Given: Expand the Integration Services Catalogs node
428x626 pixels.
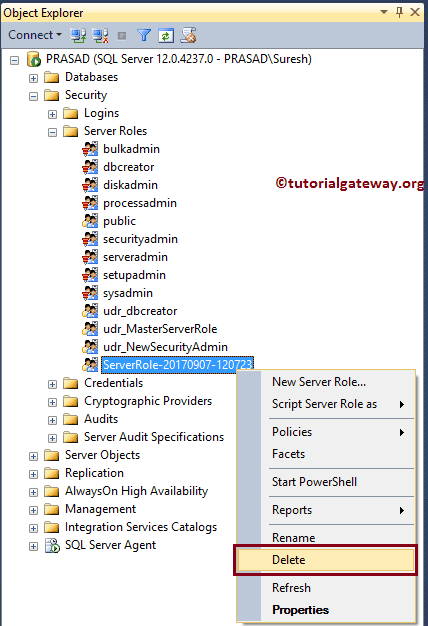Looking at the screenshot, I should (34, 529).
